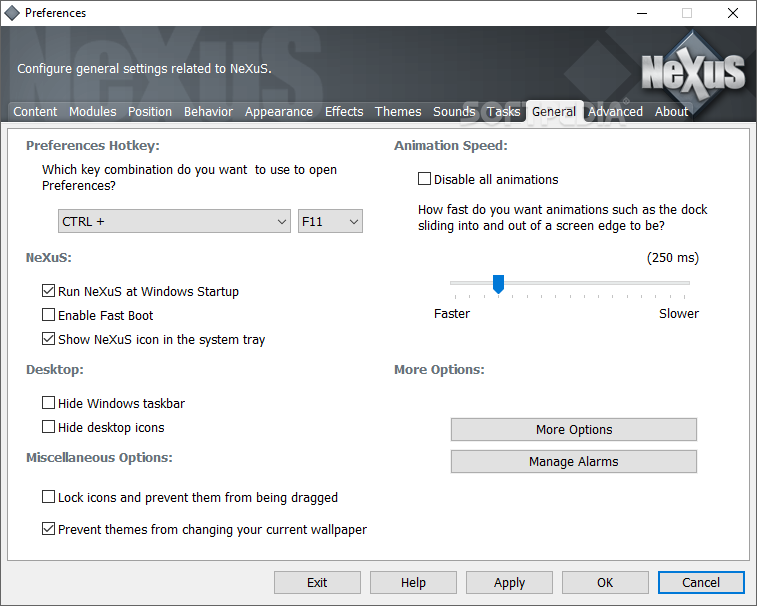This screenshot has width=757, height=606.
Task: Click 'Configure general settings related to NeXuS.' text
Action: [x=144, y=69]
